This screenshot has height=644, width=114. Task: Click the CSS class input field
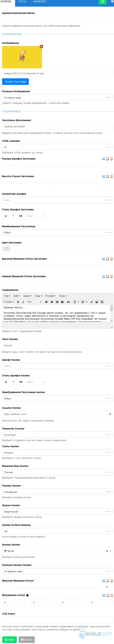(x=57, y=620)
